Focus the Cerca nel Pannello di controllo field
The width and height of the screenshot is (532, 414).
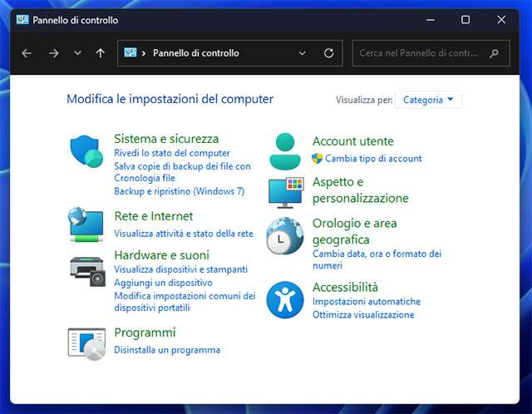(431, 53)
